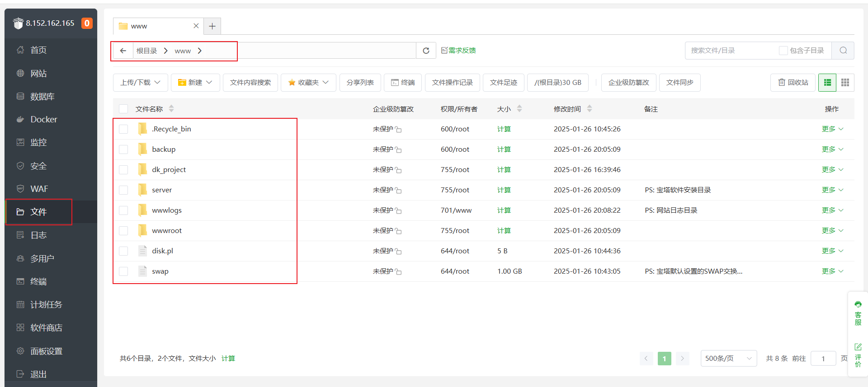Check the server row checkbox

point(123,190)
